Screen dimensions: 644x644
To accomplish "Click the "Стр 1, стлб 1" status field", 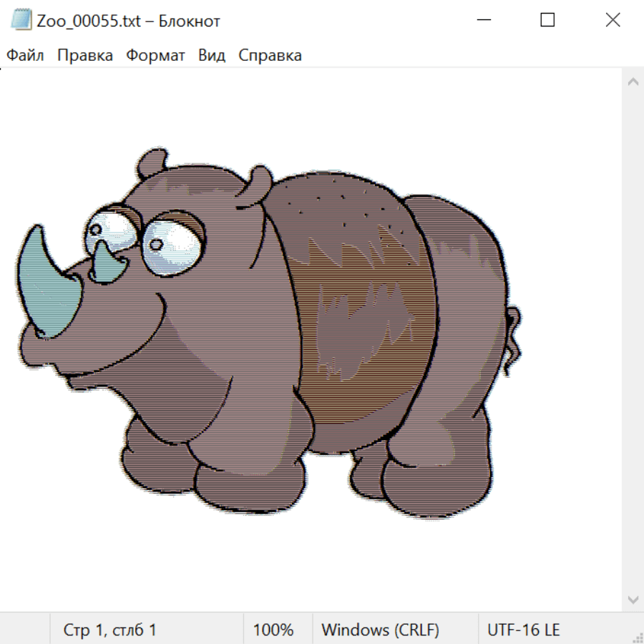I will point(110,630).
